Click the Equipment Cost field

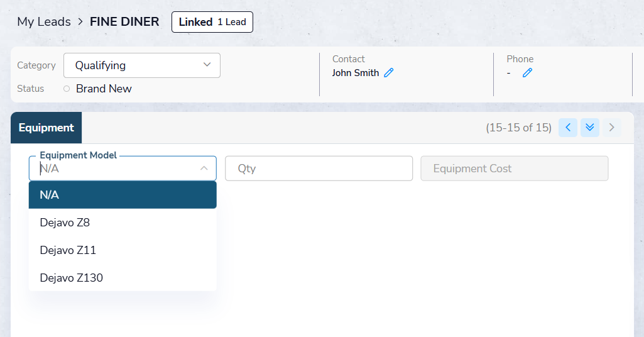(x=514, y=168)
